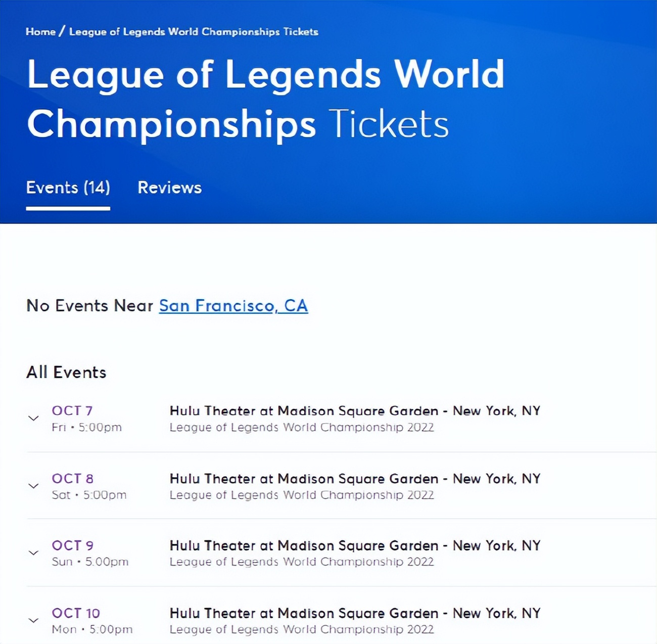Select the Events (14) tab

[x=68, y=188]
